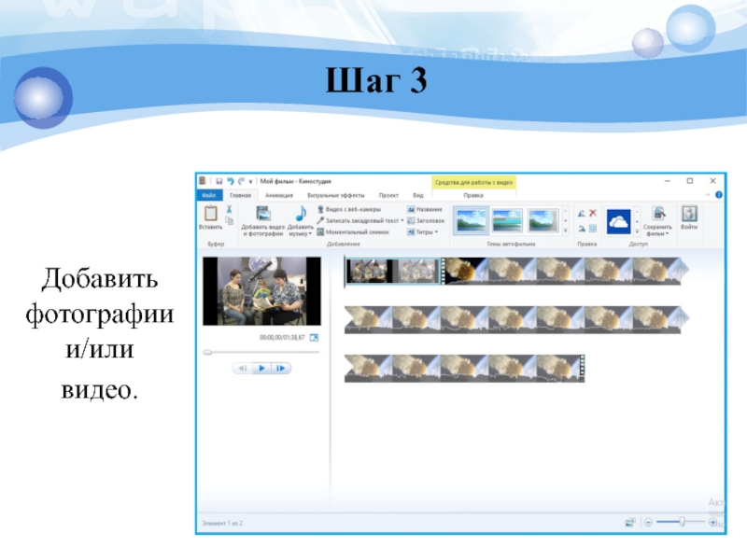Open the Титры dropdown arrow
This screenshot has height=560, width=747.
coord(436,231)
